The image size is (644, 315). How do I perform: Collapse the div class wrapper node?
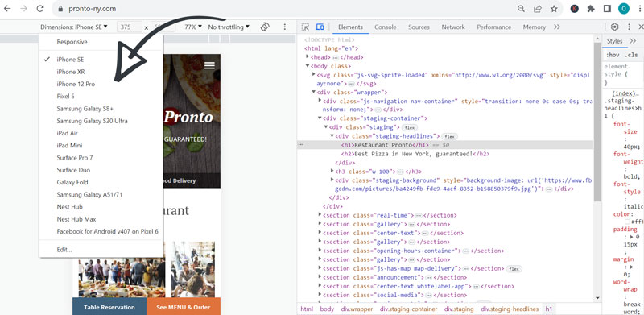pyautogui.click(x=313, y=92)
